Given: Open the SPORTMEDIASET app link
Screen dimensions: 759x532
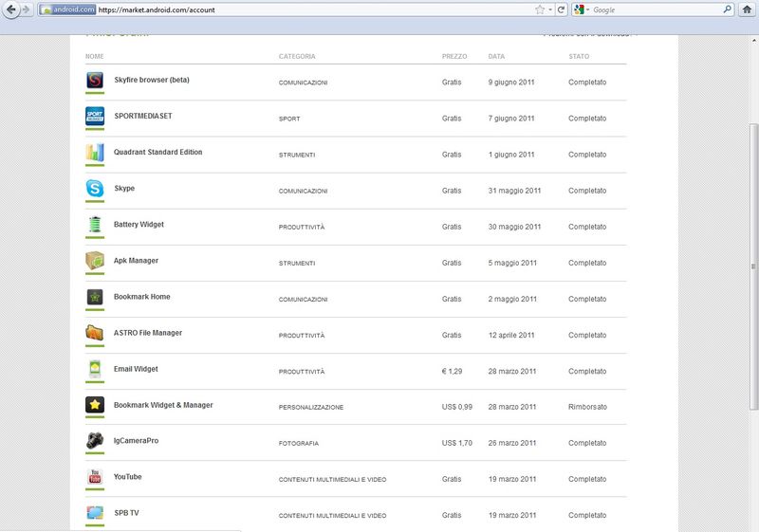Looking at the screenshot, I should tap(143, 116).
